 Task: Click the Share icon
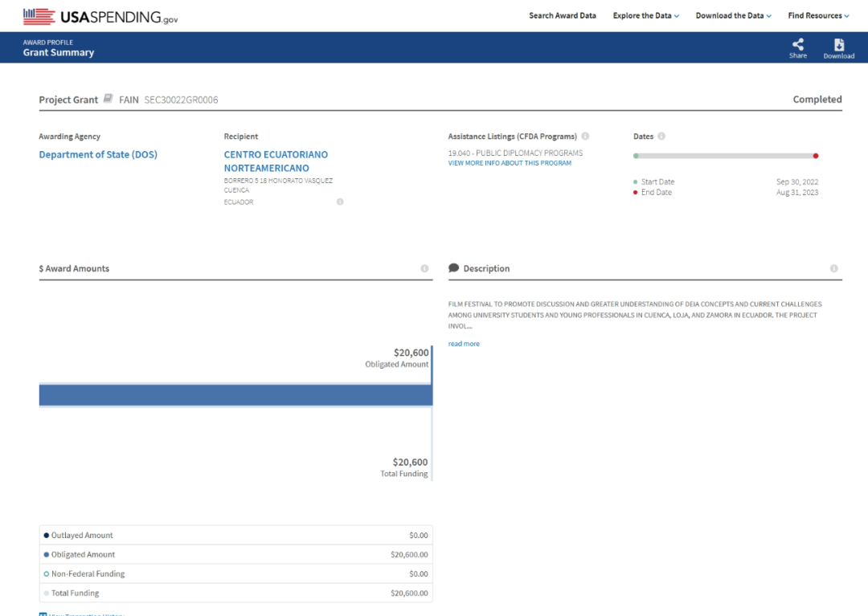coord(797,45)
